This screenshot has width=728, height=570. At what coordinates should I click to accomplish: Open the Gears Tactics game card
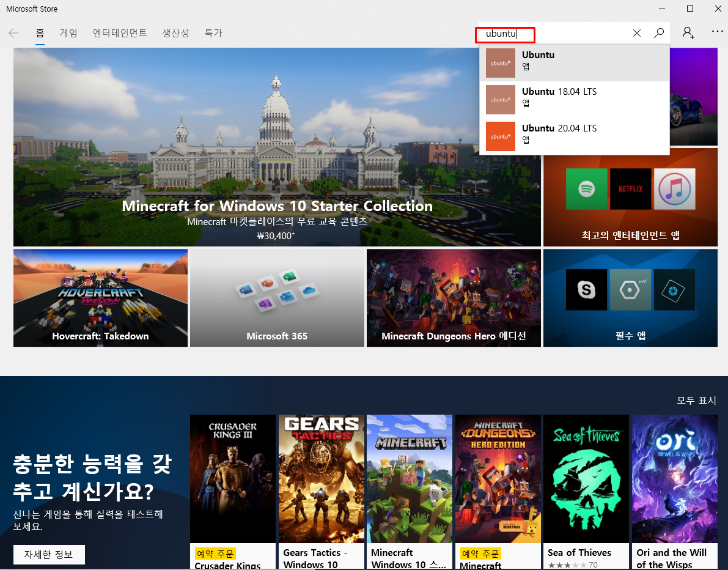click(x=322, y=492)
